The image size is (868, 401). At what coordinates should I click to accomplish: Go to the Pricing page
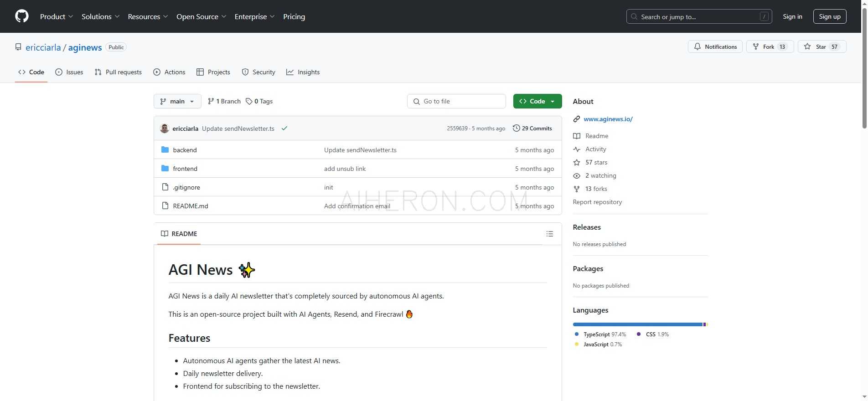tap(294, 16)
